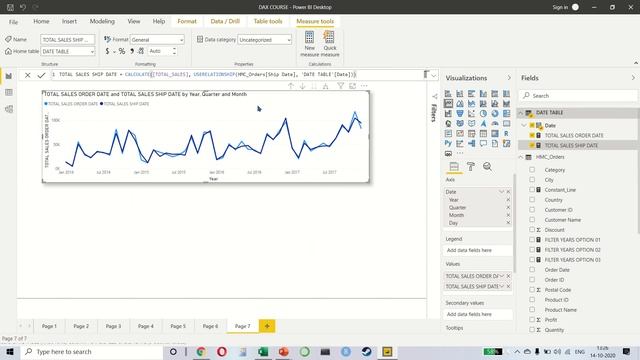Switch to Model view in left sidebar
The width and height of the screenshot is (640, 360).
tap(9, 109)
